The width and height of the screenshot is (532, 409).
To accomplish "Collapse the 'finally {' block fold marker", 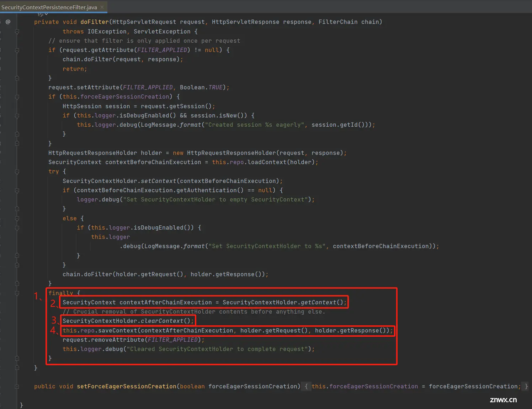I will [x=17, y=293].
